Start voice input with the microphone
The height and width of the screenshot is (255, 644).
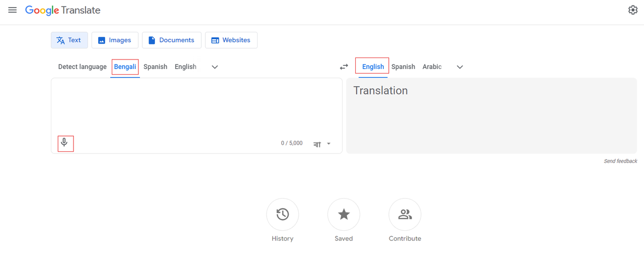coord(64,143)
